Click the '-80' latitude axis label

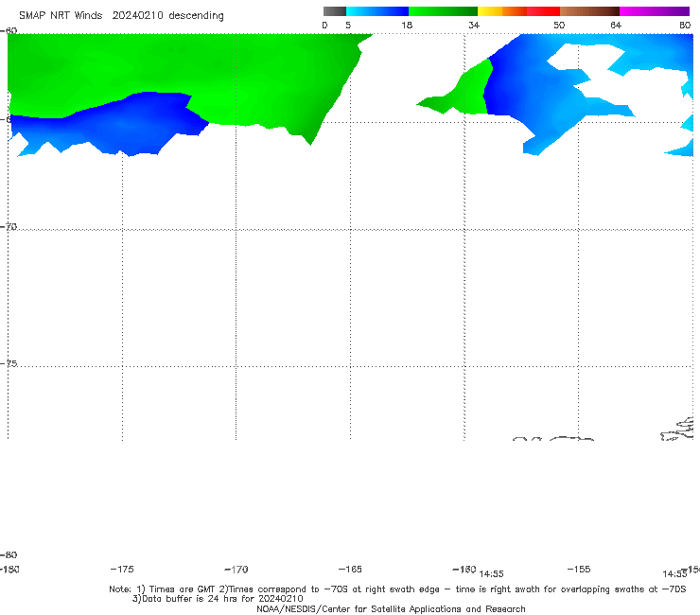pyautogui.click(x=9, y=554)
